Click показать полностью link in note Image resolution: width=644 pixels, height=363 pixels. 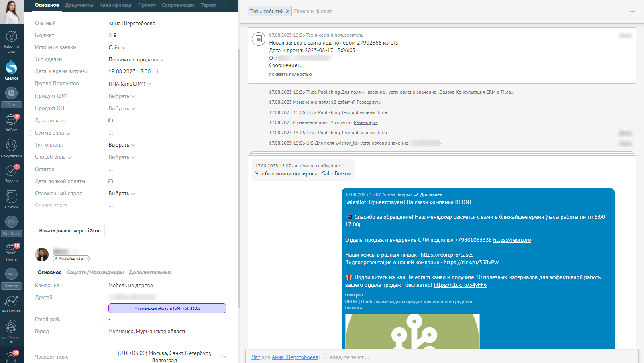(290, 74)
